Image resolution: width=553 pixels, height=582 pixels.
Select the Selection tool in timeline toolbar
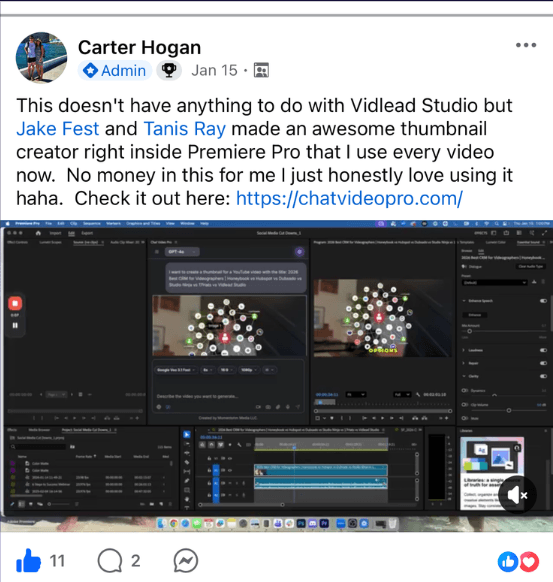click(187, 435)
